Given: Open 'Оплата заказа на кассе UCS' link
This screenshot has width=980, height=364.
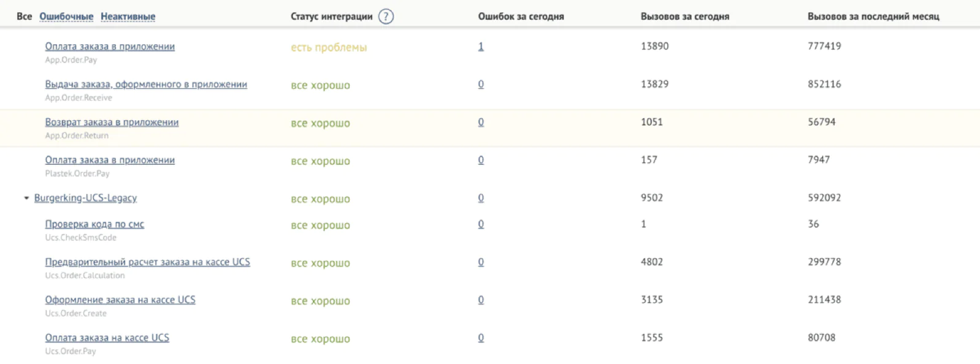Looking at the screenshot, I should click(107, 338).
